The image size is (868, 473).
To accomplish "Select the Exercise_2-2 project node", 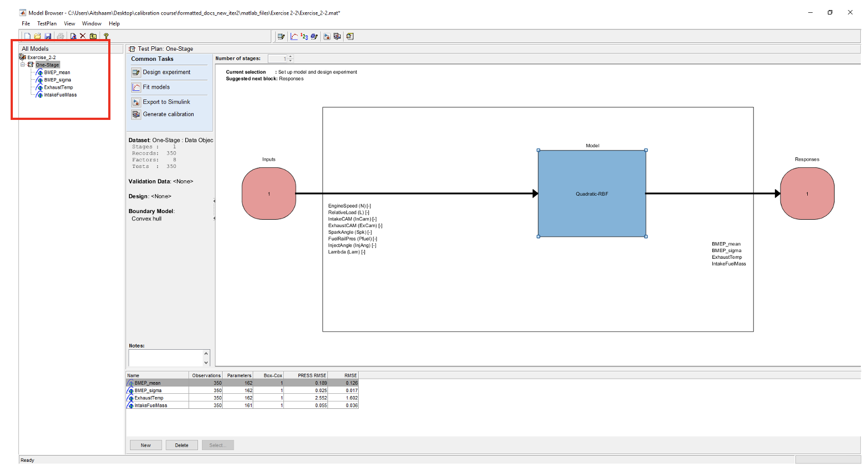I will (x=42, y=57).
